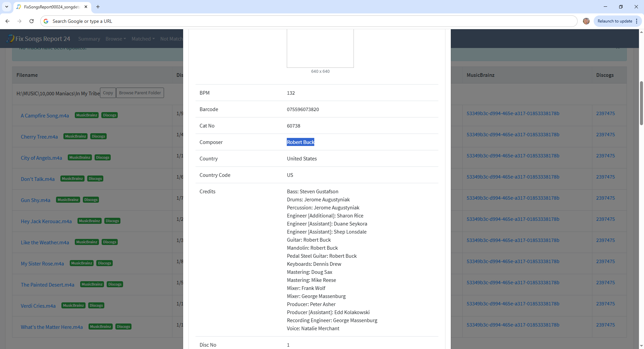Click Relaunch to update button
The image size is (644, 349).
[614, 21]
